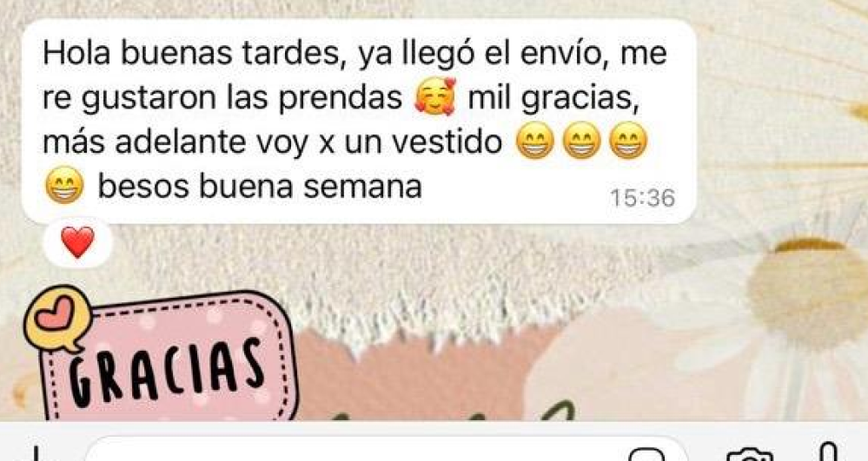Viewport: 868px width, 461px height.
Task: Open the plus attachment menu icon
Action: coord(36,454)
